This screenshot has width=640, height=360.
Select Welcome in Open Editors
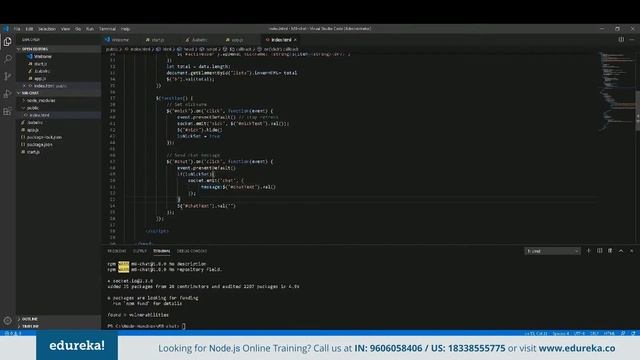point(58,56)
